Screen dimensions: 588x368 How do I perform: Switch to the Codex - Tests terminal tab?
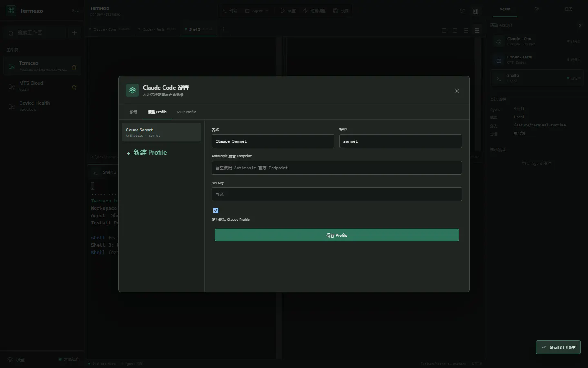point(158,29)
